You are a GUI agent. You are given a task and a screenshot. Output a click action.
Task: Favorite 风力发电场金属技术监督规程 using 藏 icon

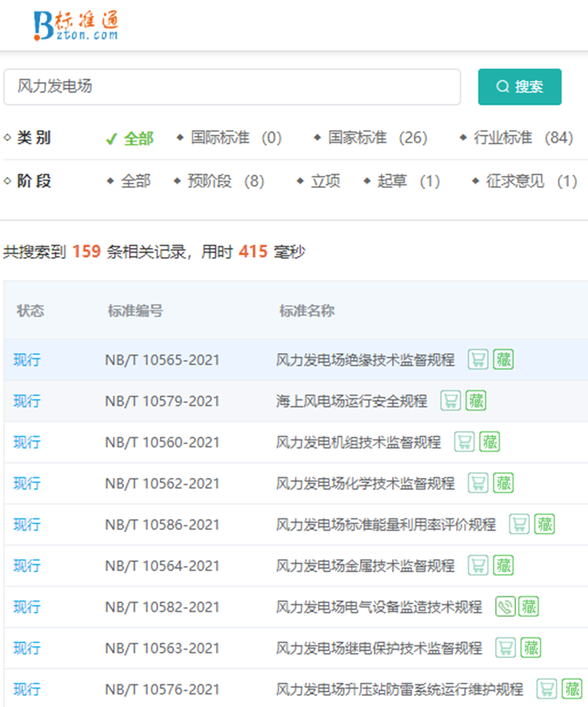pyautogui.click(x=503, y=566)
